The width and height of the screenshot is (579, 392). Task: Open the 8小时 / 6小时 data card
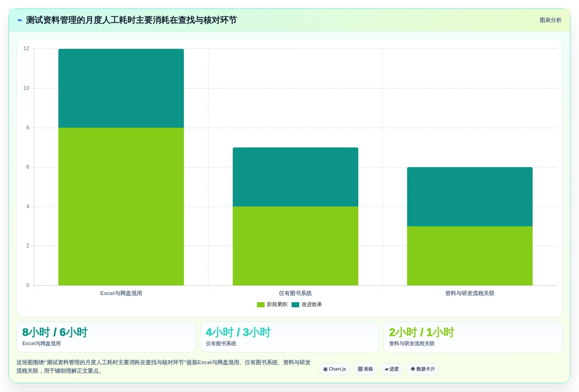106,337
